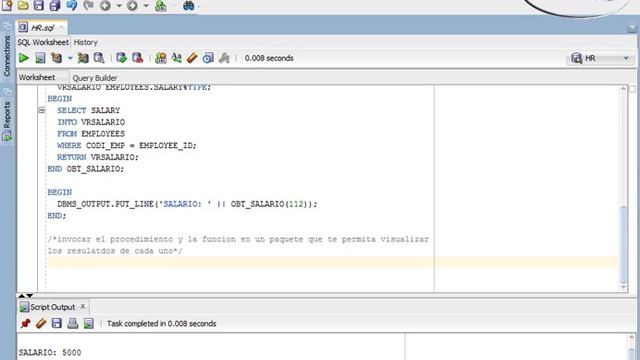
Task: Run the statement with the green play icon
Action: [x=24, y=58]
